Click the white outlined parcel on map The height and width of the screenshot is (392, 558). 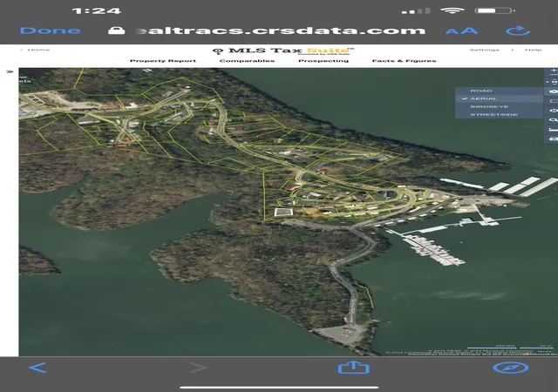click(283, 213)
